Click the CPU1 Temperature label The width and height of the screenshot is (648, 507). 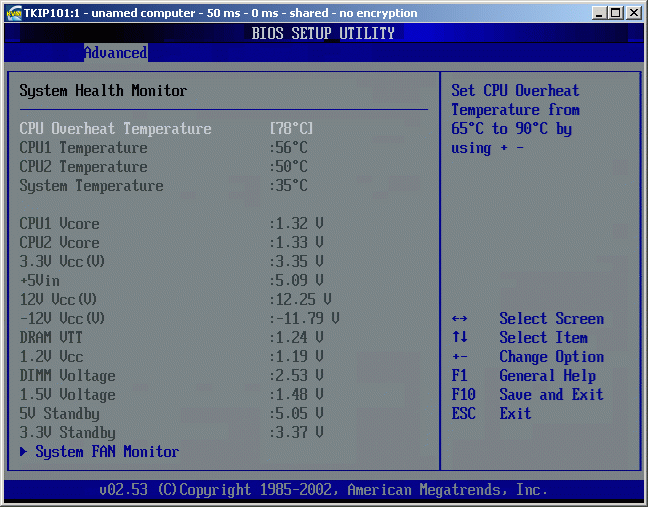[83, 148]
